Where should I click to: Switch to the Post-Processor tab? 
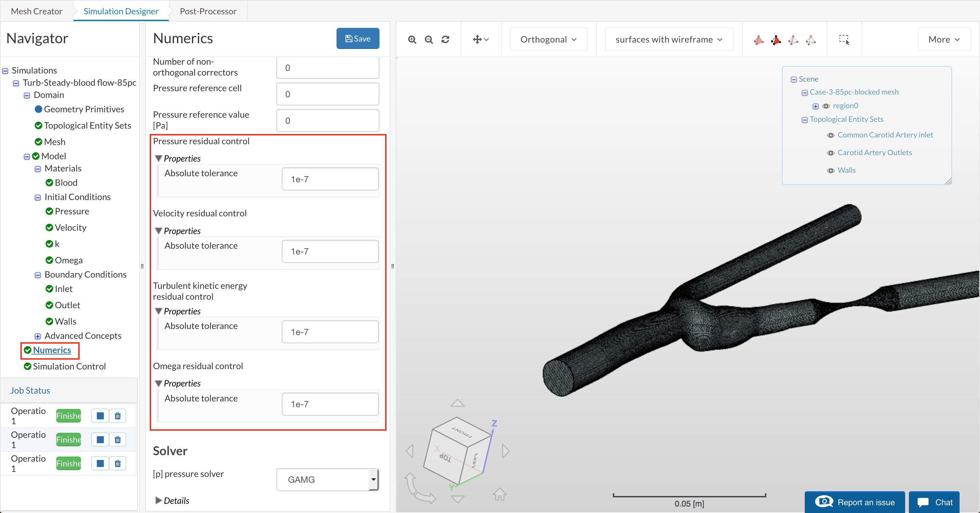click(208, 11)
